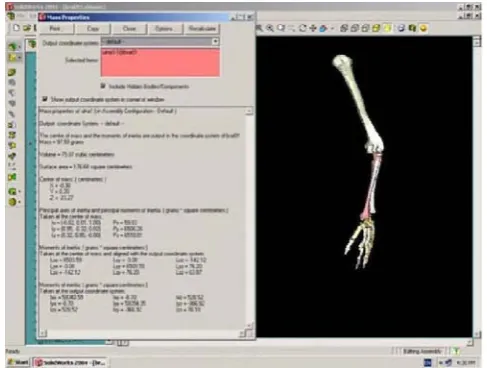Click the New document icon
This screenshot has width=487, height=368.
16,28
